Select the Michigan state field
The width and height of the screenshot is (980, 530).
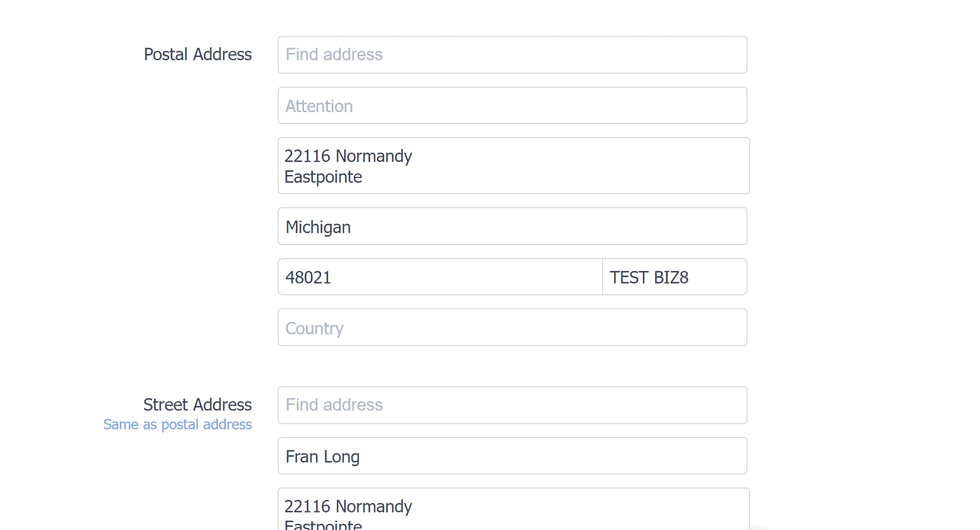512,226
